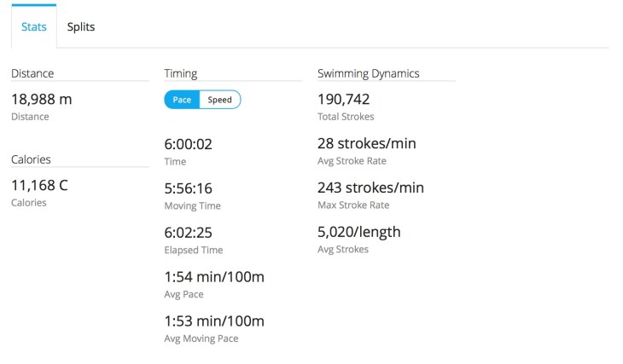Select the 6:00:02 time value
This screenshot has width=623, height=364.
pos(189,144)
